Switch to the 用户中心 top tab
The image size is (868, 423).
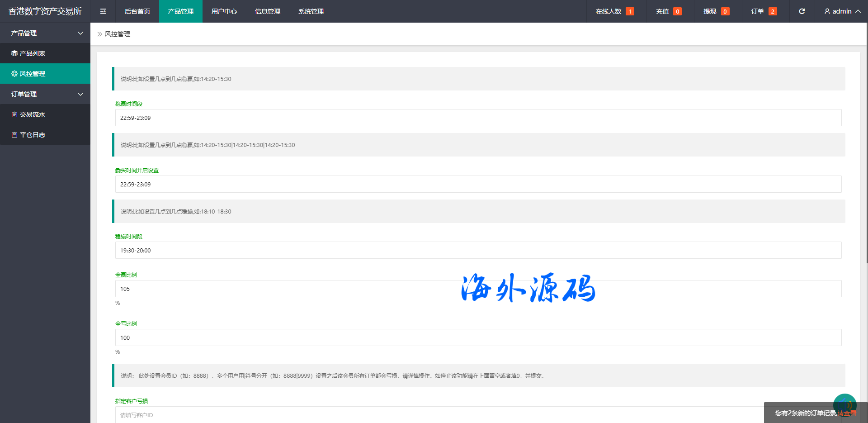pyautogui.click(x=224, y=11)
